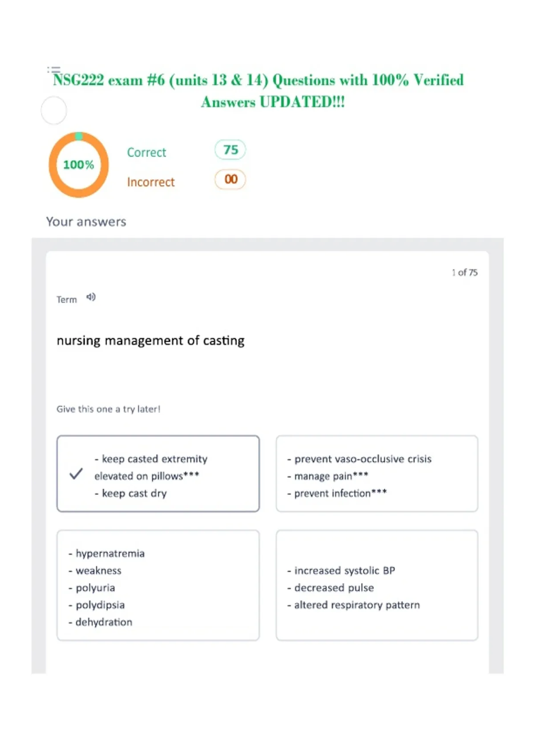Click the checkmark on the selected answer

(x=76, y=474)
